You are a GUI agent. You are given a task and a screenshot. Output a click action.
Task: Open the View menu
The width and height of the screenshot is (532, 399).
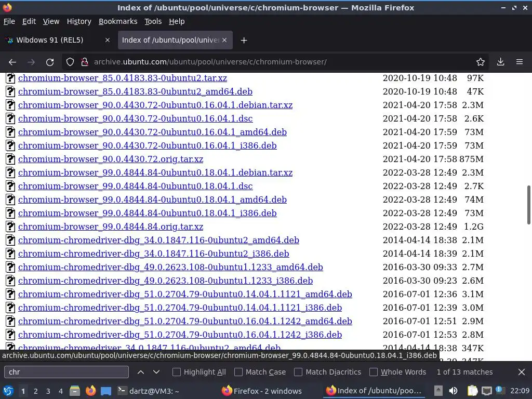point(51,21)
